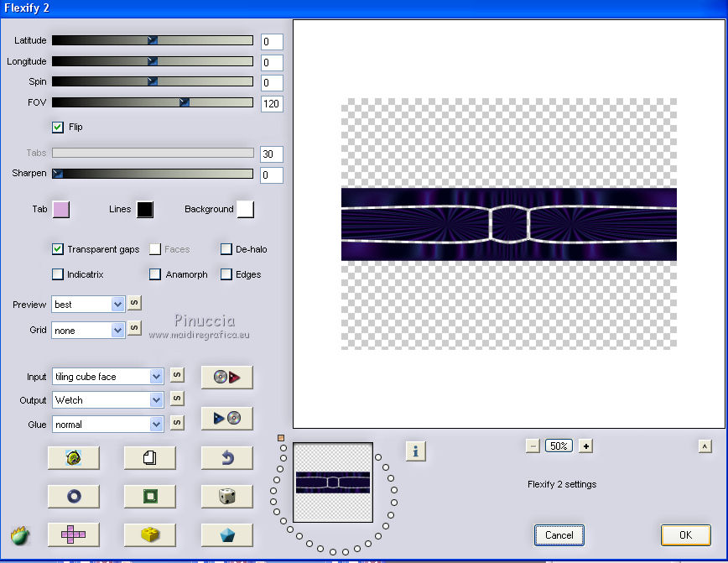The image size is (728, 563).
Task: Click the save settings disc button
Action: point(227,418)
